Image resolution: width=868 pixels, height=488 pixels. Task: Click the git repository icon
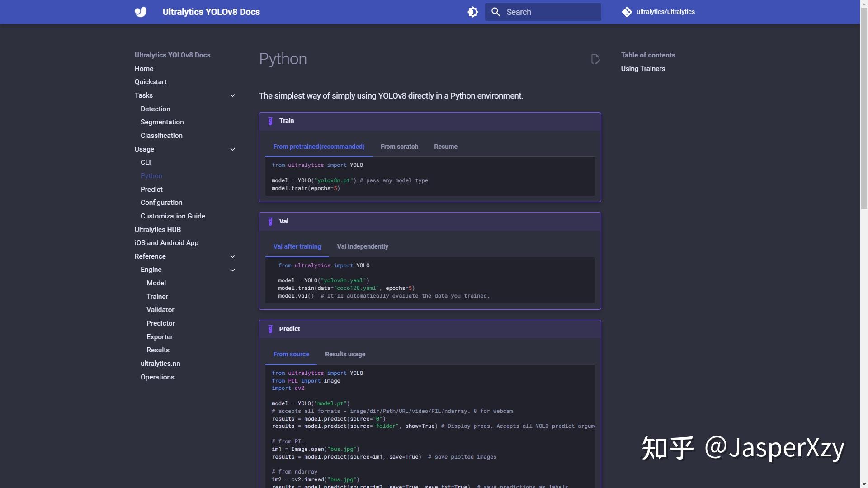[x=627, y=12]
